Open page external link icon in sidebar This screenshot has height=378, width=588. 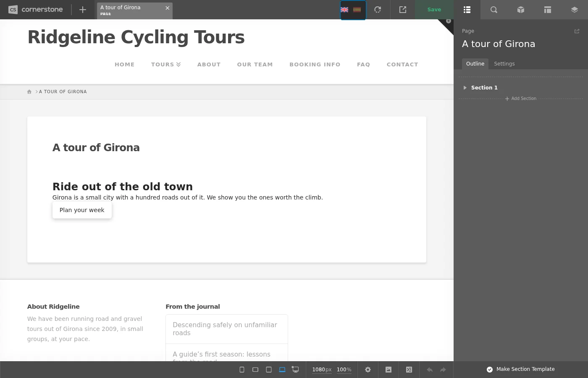coord(577,31)
